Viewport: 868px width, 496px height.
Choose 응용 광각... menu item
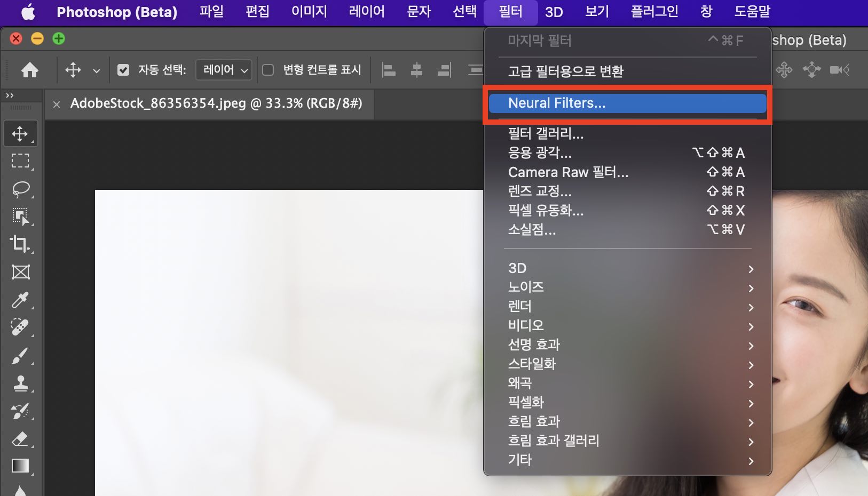627,153
